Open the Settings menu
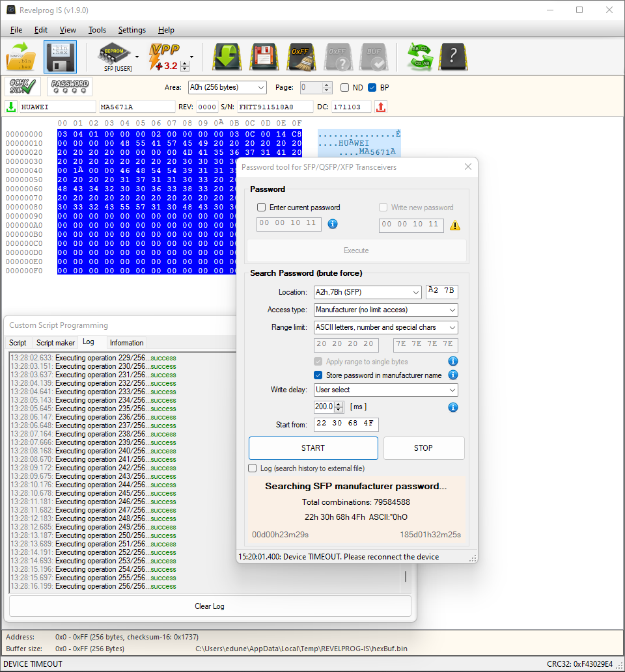The height and width of the screenshot is (672, 625). click(132, 30)
